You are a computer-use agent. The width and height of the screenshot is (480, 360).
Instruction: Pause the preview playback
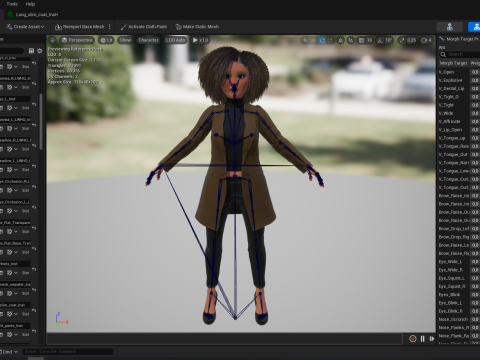click(422, 339)
